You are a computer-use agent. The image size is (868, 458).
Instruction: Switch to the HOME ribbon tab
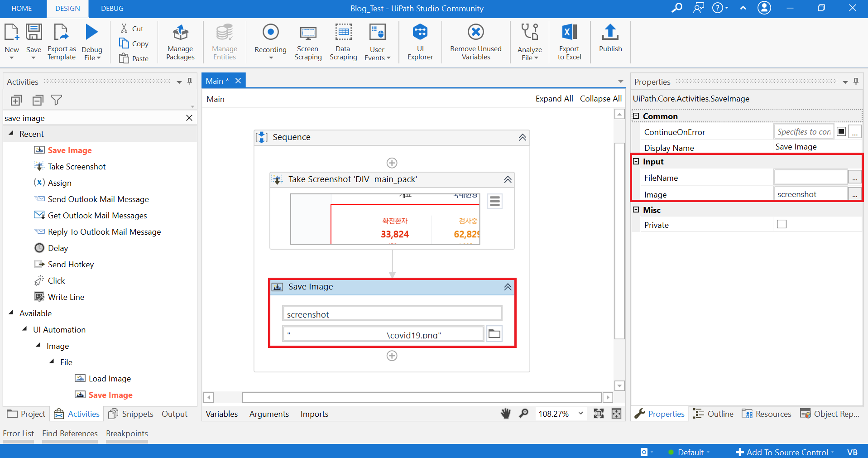coord(22,9)
